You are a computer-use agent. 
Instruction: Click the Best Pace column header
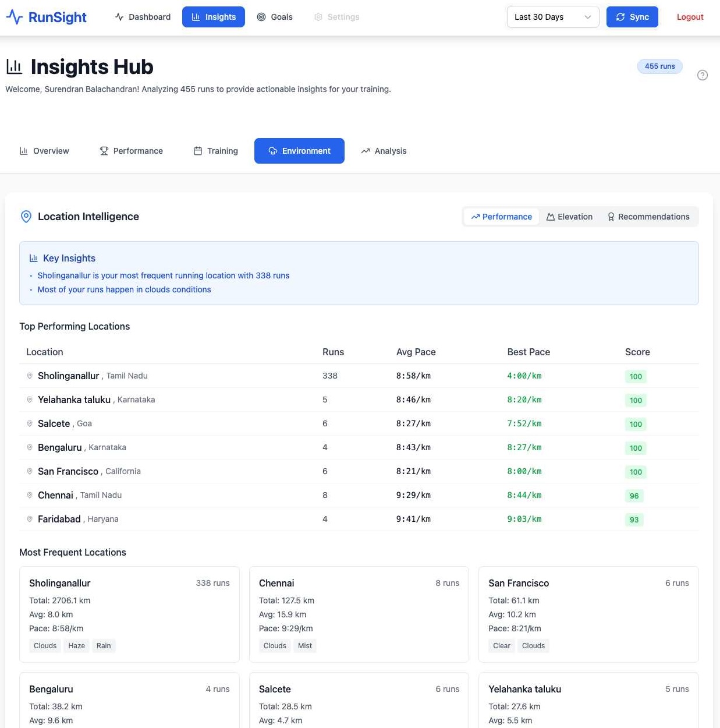529,352
